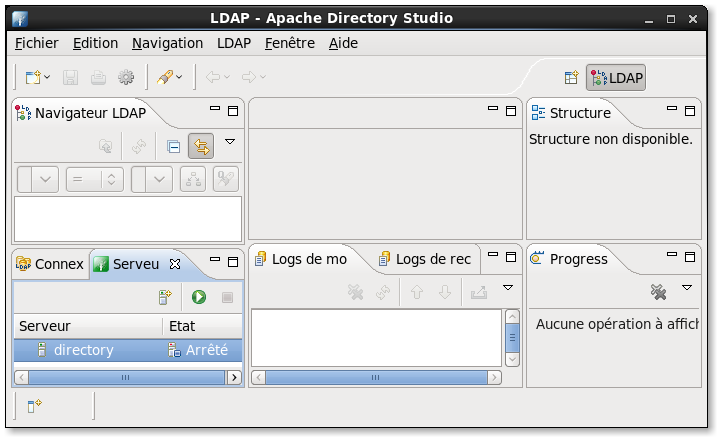
Task: Click the stop server square icon
Action: 227,298
